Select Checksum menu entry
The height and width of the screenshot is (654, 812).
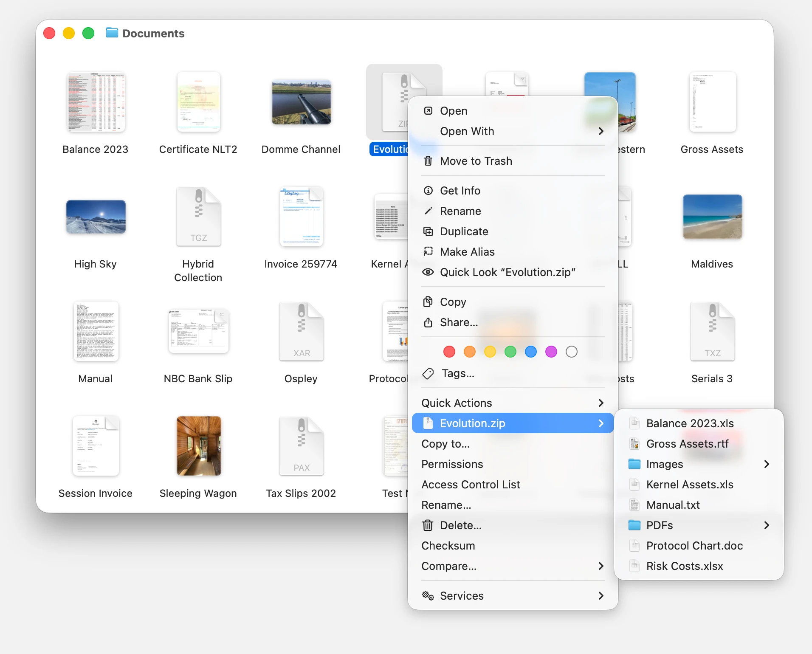pyautogui.click(x=513, y=546)
